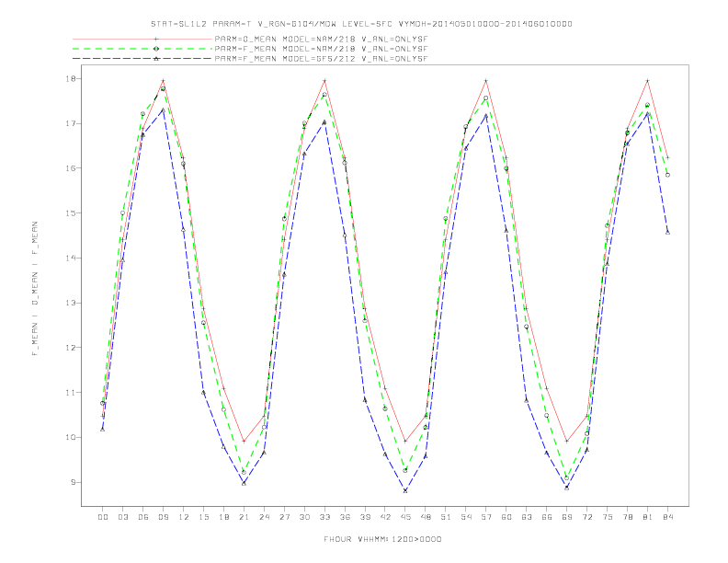Click y-axis tick label 9
The width and height of the screenshot is (728, 563).
pyautogui.click(x=74, y=482)
